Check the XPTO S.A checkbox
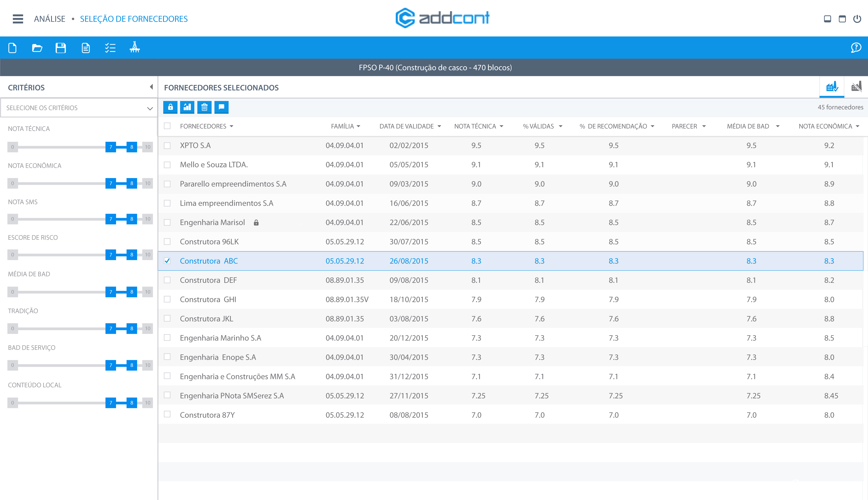 click(x=167, y=146)
